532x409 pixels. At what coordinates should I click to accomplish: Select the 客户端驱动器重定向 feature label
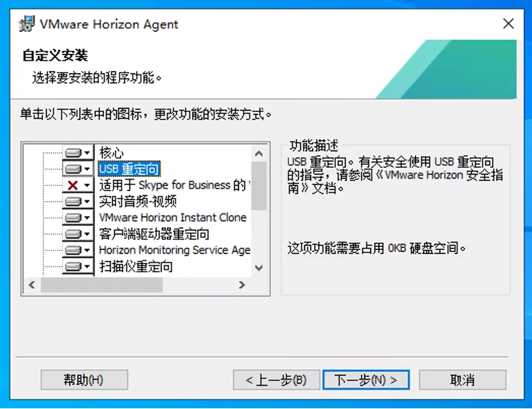click(154, 234)
